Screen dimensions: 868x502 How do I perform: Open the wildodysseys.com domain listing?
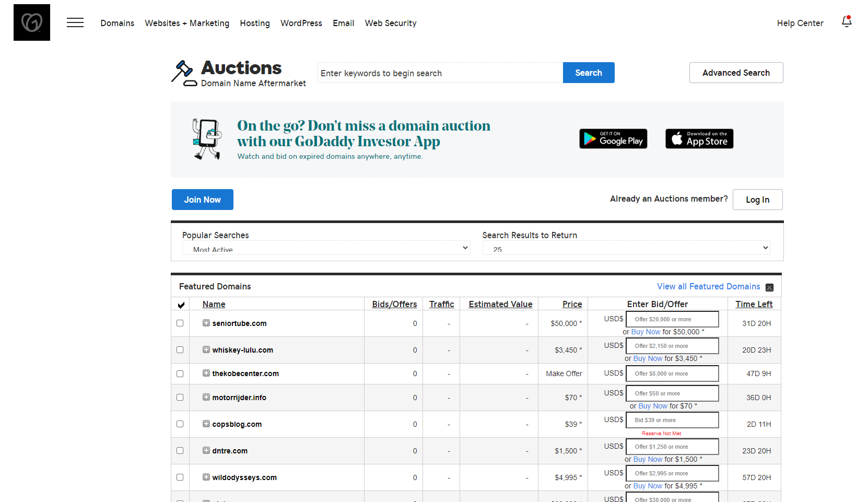click(x=244, y=477)
